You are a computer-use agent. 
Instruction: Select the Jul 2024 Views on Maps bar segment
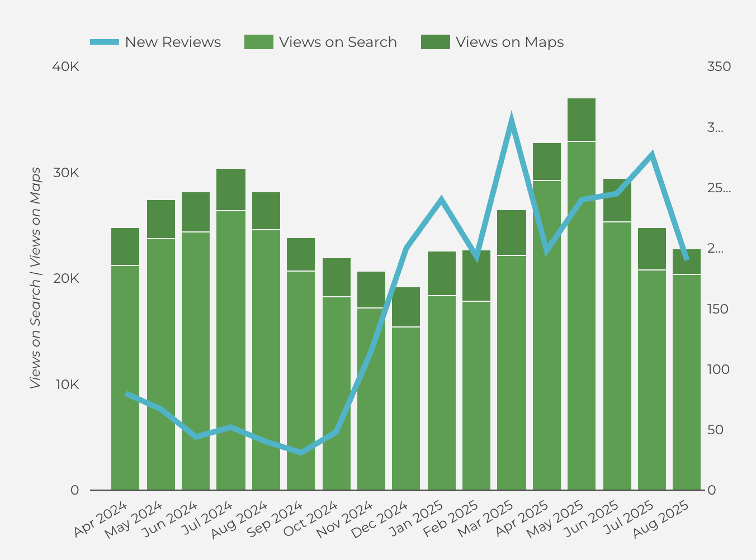click(x=231, y=189)
